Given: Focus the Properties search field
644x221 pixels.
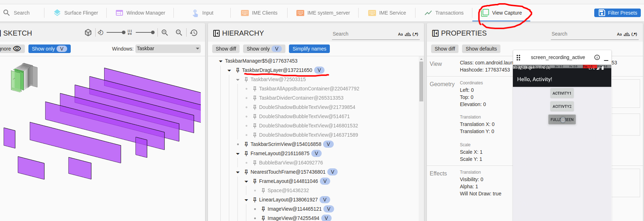Looking at the screenshot, I should 582,34.
